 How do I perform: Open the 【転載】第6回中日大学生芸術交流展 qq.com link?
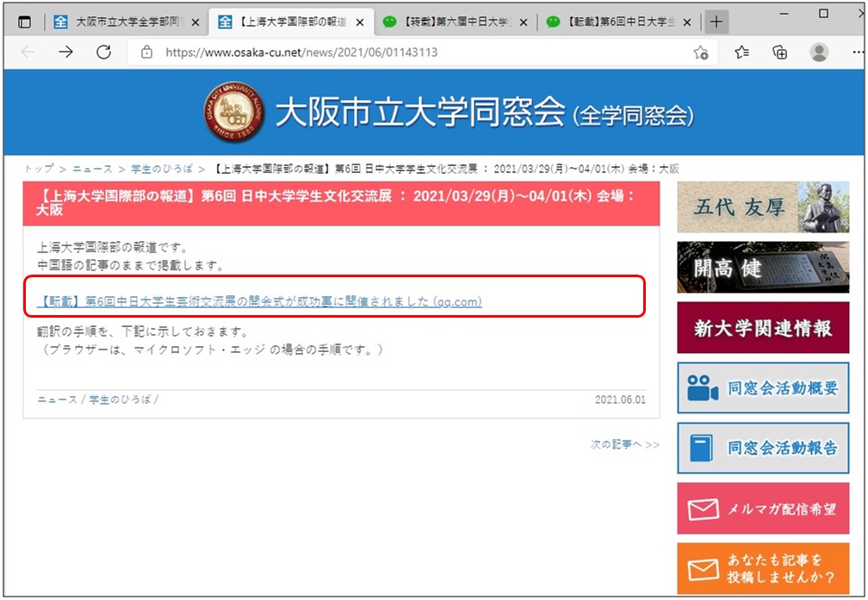tap(260, 301)
